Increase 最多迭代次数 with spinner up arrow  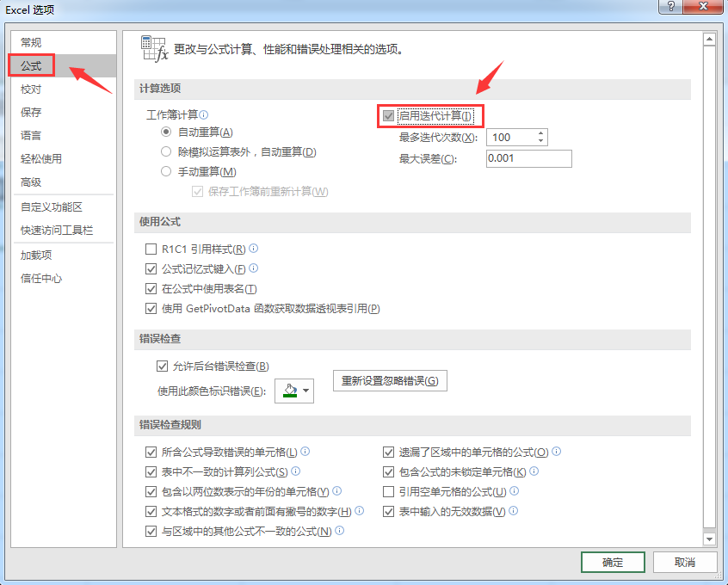coord(541,133)
